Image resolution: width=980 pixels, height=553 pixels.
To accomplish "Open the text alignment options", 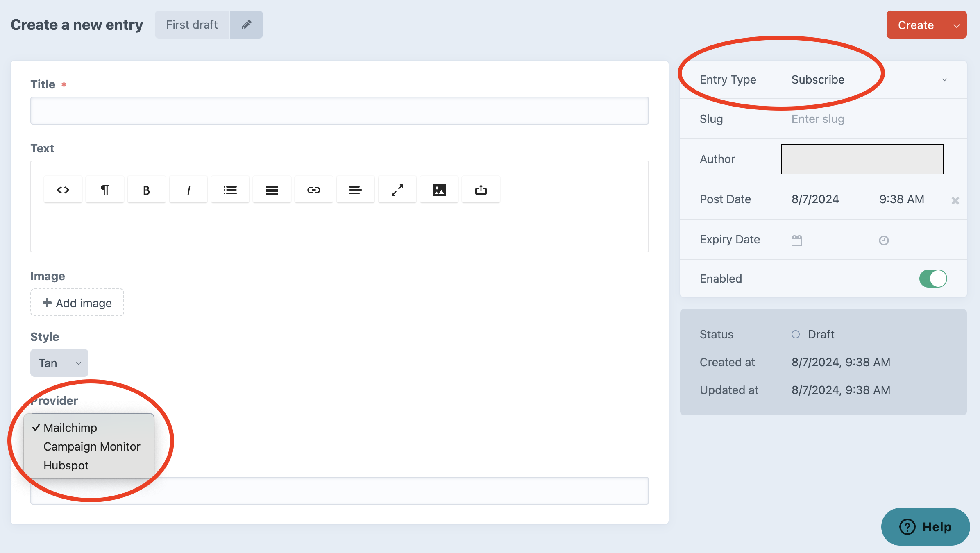I will (x=356, y=190).
